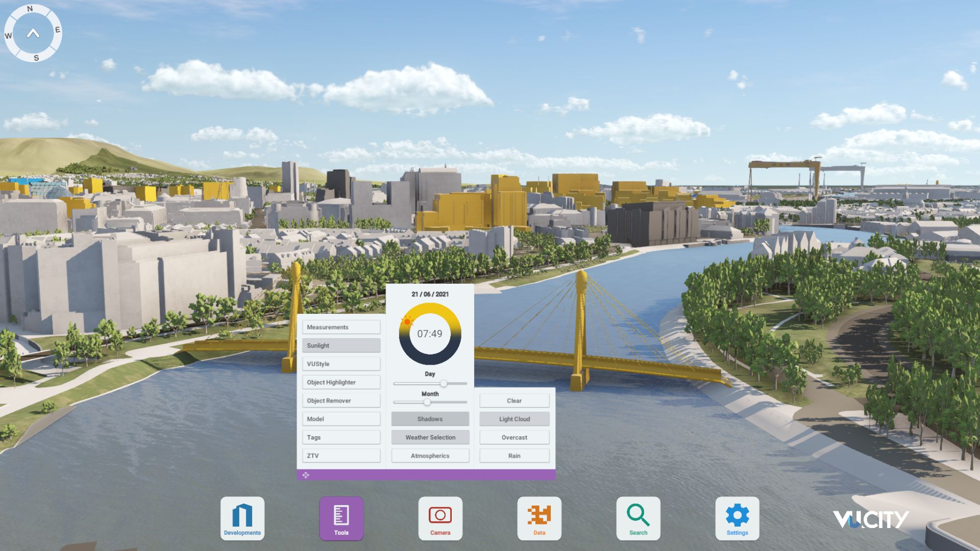
Task: Select the Tools icon in bottom bar
Action: tap(341, 518)
